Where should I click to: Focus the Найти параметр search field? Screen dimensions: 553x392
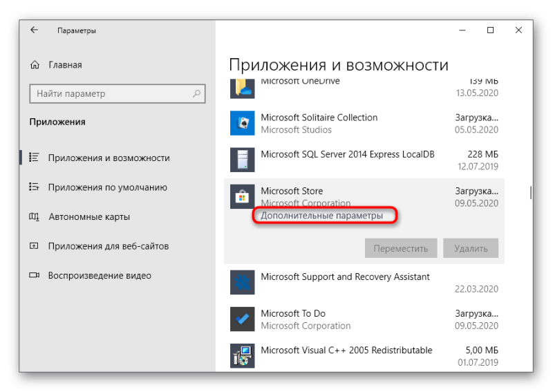click(x=118, y=93)
